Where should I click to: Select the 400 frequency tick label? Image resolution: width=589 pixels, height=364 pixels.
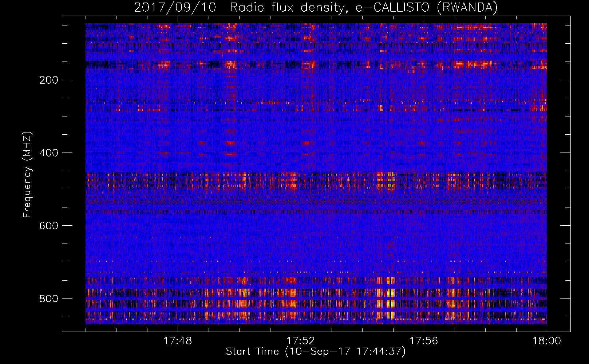(49, 153)
